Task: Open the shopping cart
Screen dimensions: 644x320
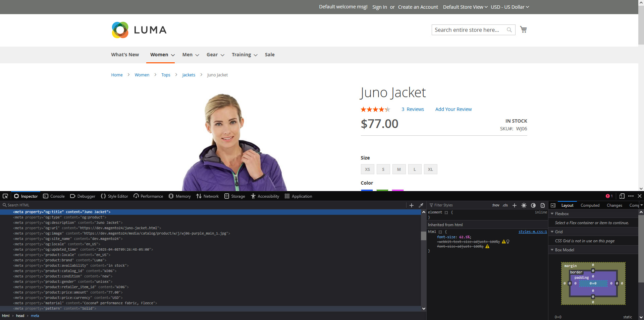Action: [x=523, y=29]
